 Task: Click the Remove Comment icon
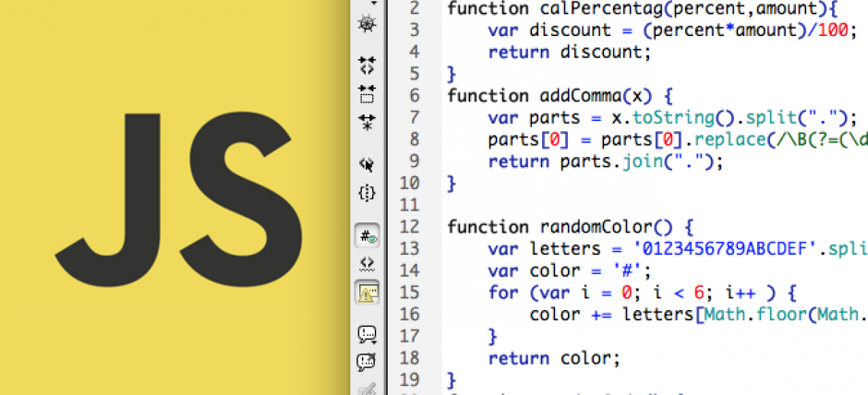point(367,363)
